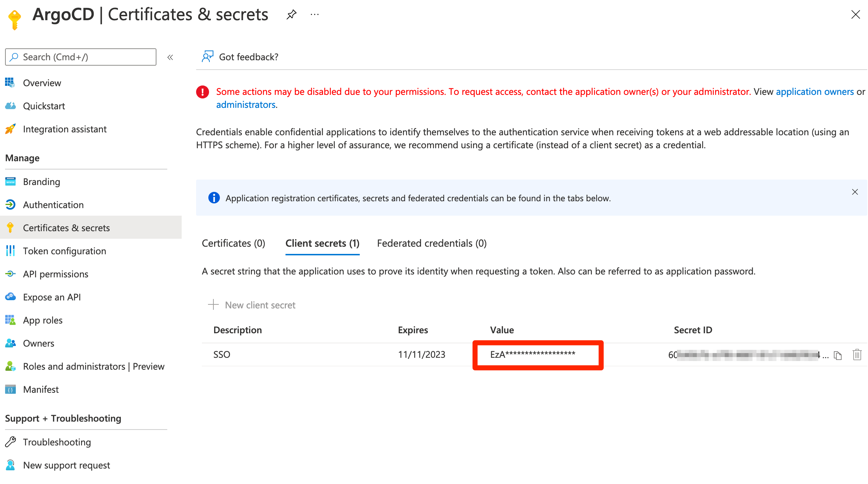Open the Overview page
The width and height of the screenshot is (868, 484).
click(42, 83)
